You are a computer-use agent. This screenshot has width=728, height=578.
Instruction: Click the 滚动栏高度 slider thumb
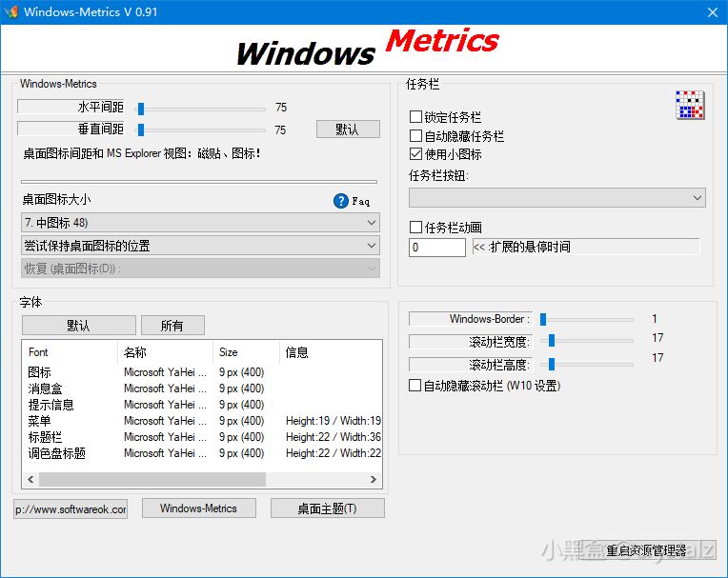click(x=552, y=364)
